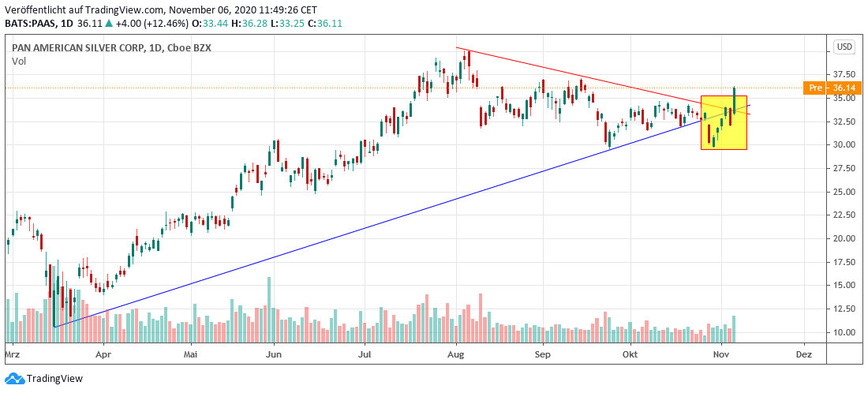The image size is (868, 393).
Task: Click the BATS:PAAS, 1D symbol text
Action: point(40,24)
